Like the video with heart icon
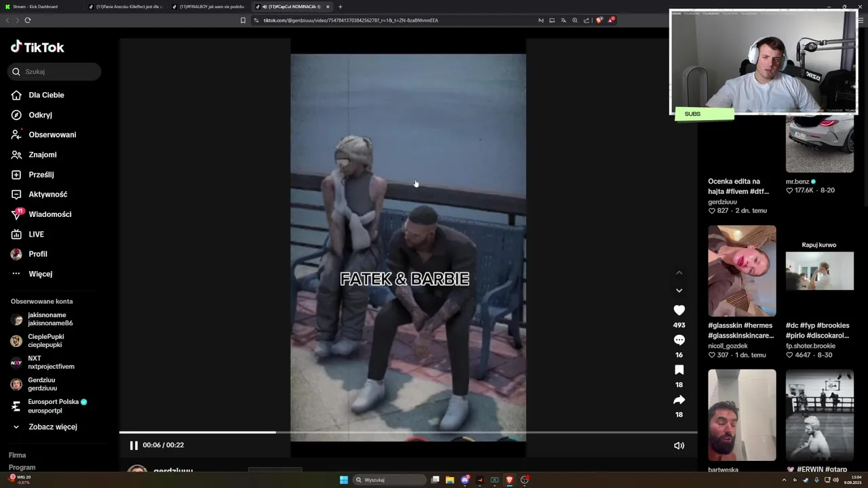The width and height of the screenshot is (868, 488). 679,310
